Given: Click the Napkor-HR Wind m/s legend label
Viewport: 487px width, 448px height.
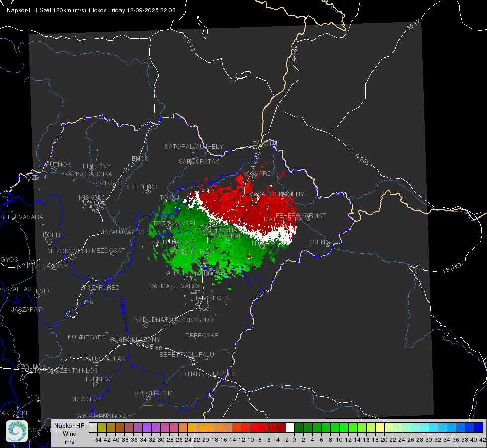Looking at the screenshot, I should point(69,434).
